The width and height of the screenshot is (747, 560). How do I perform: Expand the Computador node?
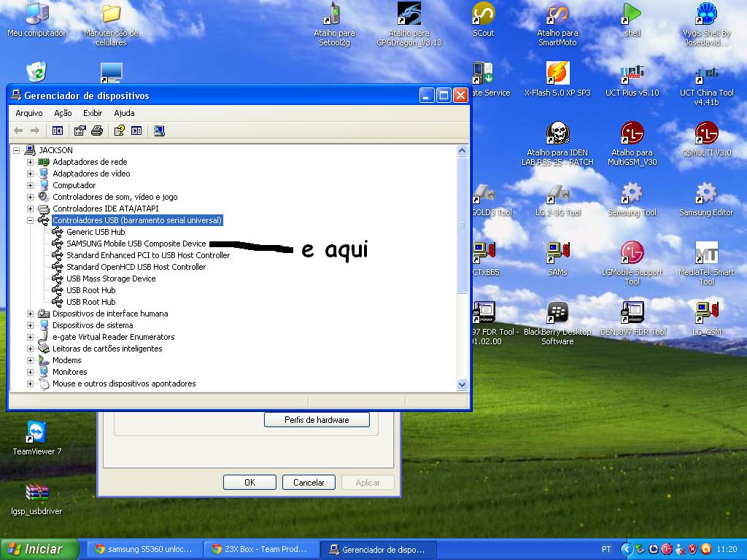[30, 185]
